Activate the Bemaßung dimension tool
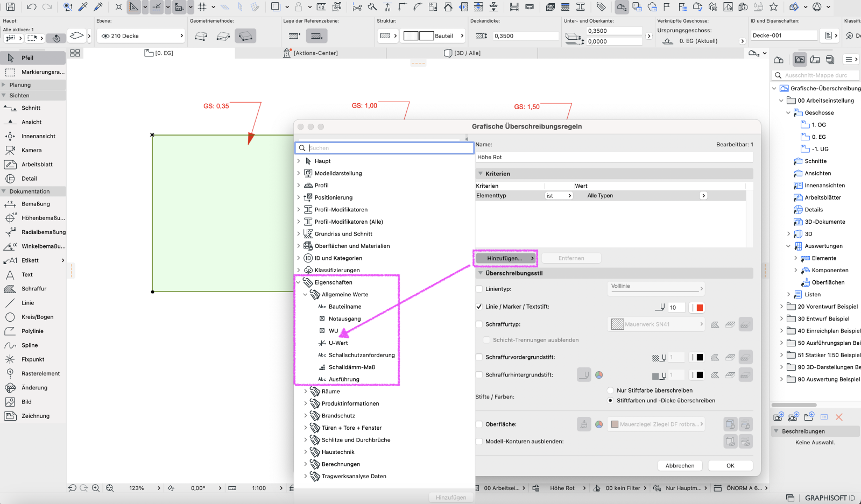The width and height of the screenshot is (861, 504). [x=33, y=204]
